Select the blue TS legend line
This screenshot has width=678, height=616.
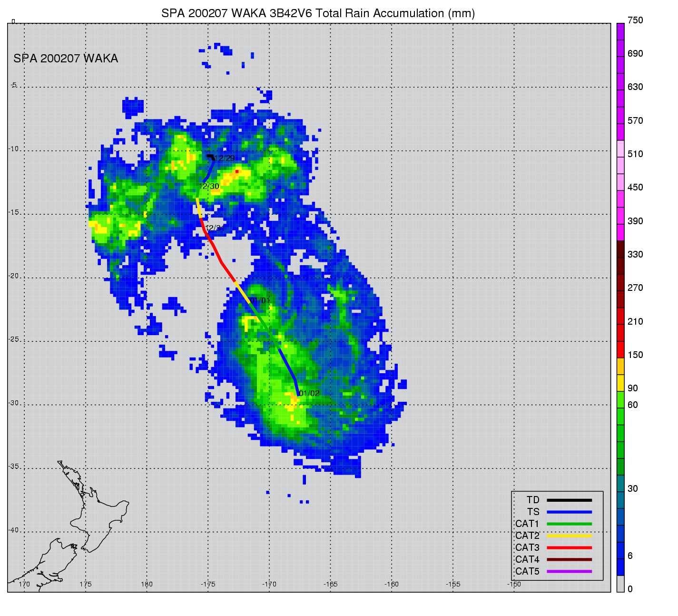coord(569,512)
